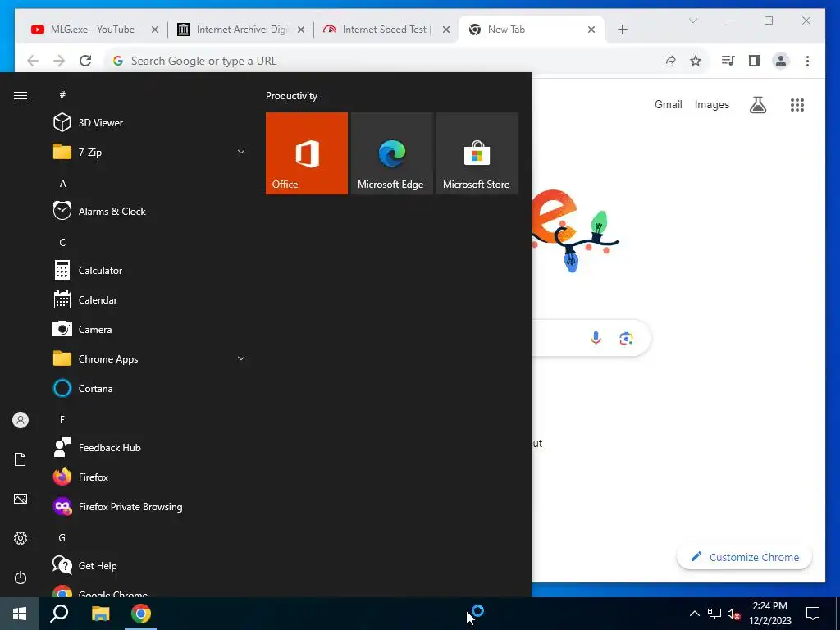Viewport: 840px width, 630px height.
Task: Show hidden system tray icons
Action: (x=694, y=614)
